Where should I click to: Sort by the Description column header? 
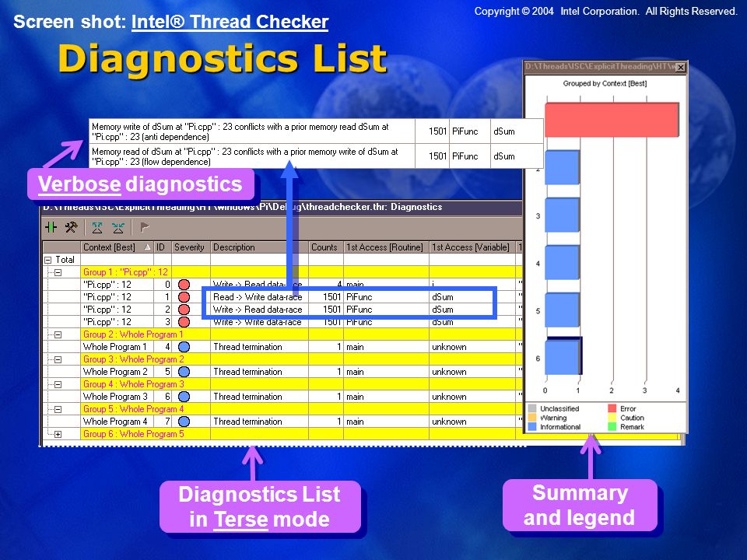tap(259, 247)
